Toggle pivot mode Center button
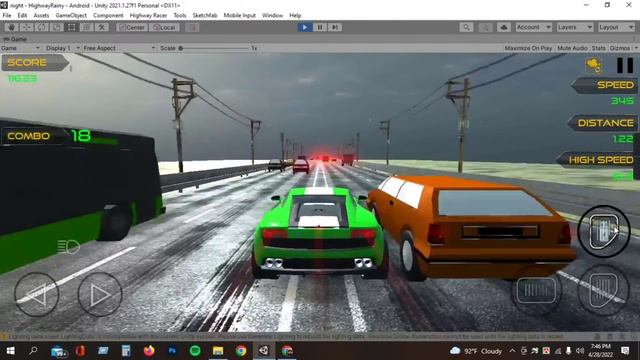Image resolution: width=640 pixels, height=360 pixels. click(x=132, y=27)
